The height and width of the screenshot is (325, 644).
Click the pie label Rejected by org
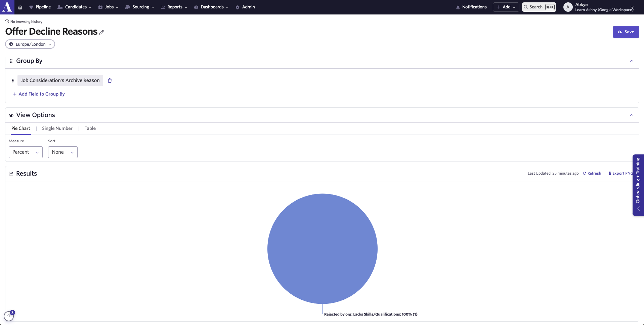pos(371,315)
